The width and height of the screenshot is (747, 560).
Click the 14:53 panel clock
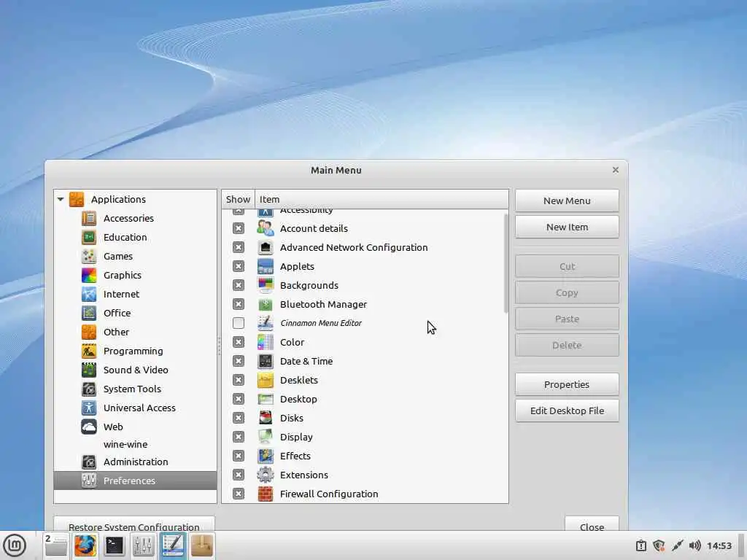click(x=719, y=545)
